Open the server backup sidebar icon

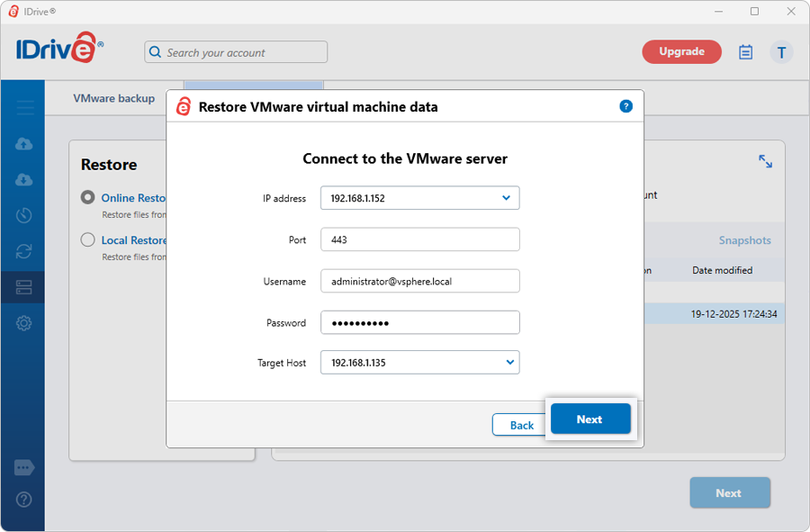[x=24, y=287]
